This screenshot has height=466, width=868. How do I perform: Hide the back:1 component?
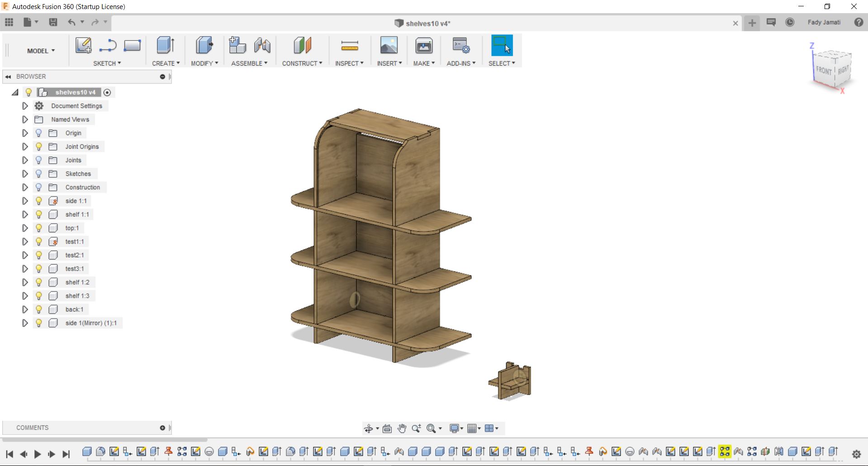[x=39, y=309]
